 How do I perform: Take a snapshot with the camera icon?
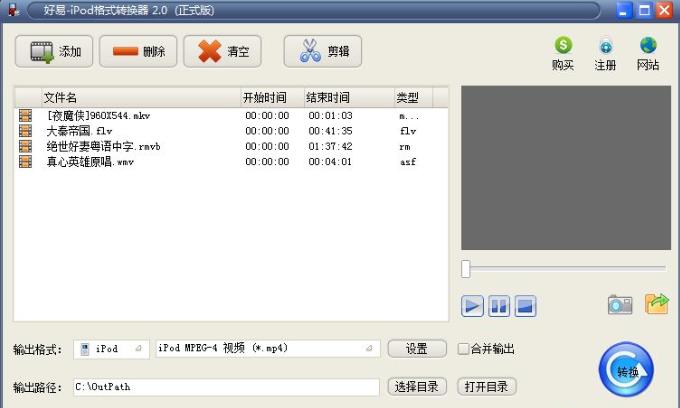[620, 305]
